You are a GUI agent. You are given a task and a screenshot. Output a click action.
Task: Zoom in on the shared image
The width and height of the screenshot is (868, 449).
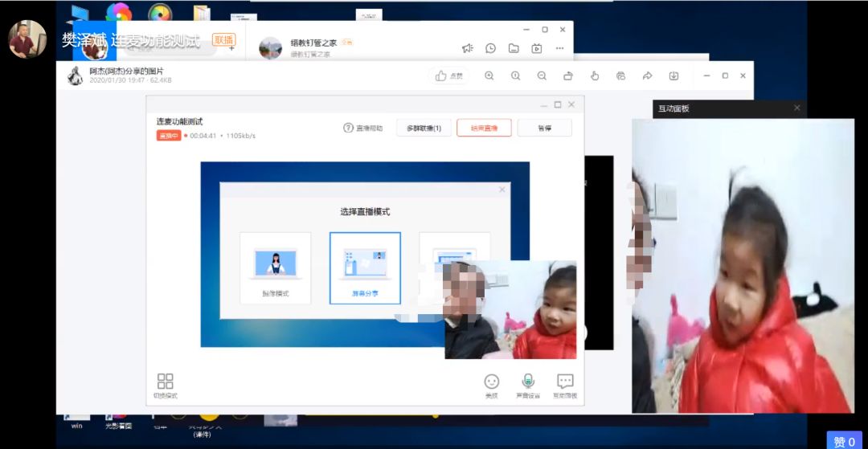tap(489, 76)
